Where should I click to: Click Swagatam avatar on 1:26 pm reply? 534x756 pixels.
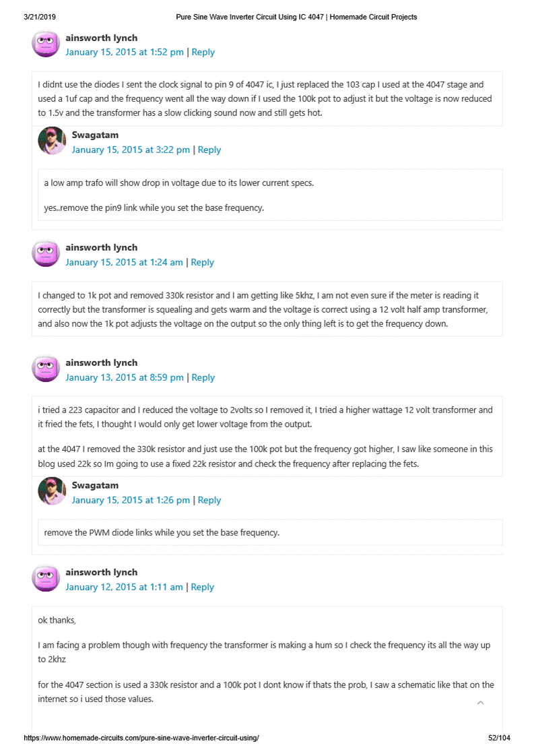pyautogui.click(x=52, y=491)
